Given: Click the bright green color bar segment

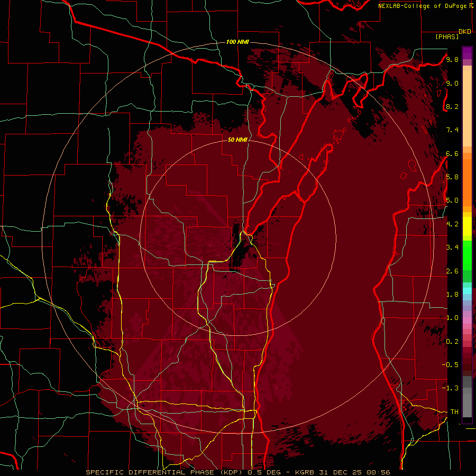Looking at the screenshot, I should pyautogui.click(x=467, y=255).
